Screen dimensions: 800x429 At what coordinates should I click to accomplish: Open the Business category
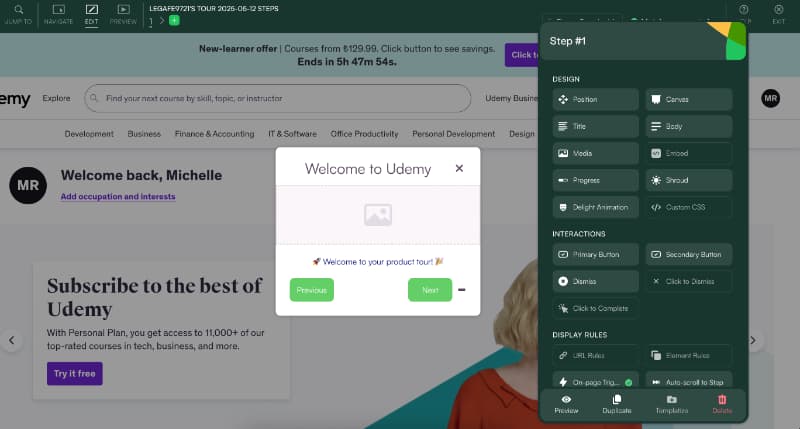pyautogui.click(x=144, y=134)
